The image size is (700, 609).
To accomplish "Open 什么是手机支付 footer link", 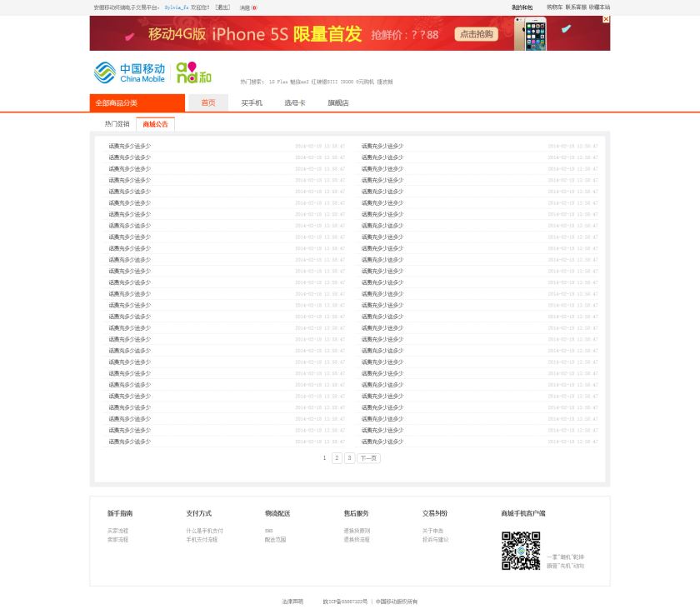I will 204,531.
